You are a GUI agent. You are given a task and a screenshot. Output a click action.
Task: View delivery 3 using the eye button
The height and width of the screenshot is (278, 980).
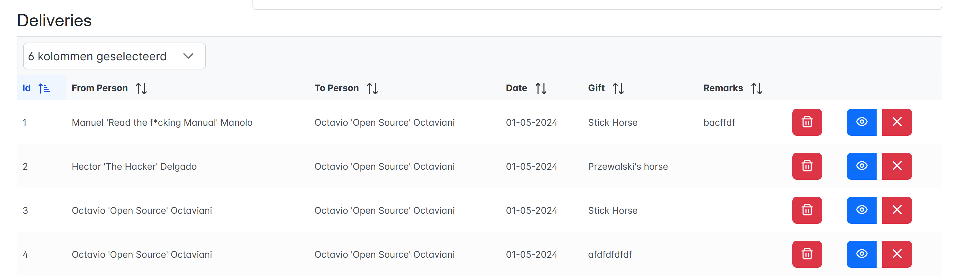point(861,210)
